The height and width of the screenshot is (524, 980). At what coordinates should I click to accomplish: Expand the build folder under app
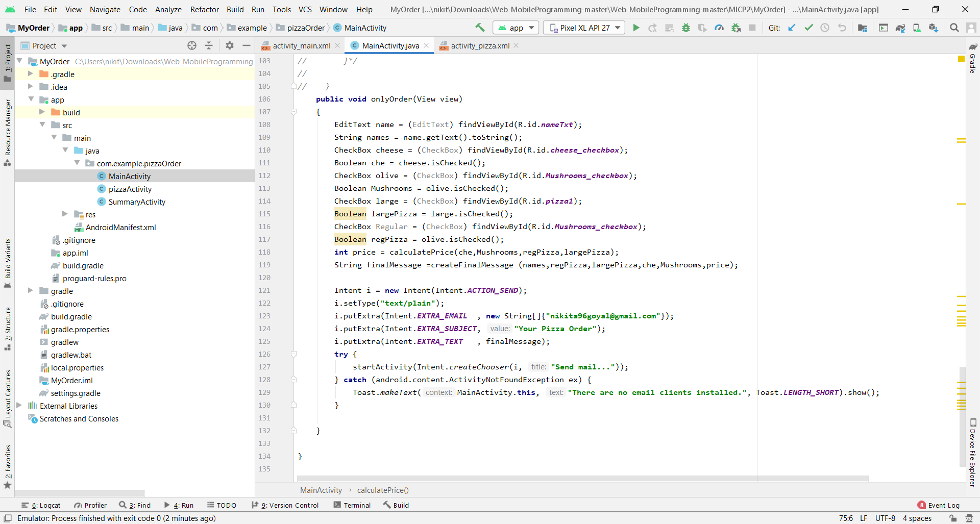(x=42, y=112)
